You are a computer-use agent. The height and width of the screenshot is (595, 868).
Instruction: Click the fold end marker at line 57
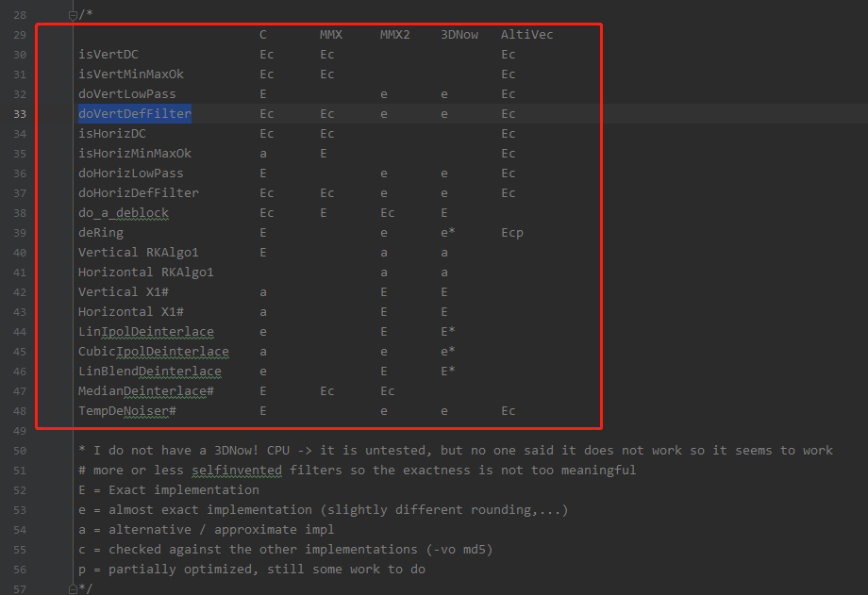coord(74,588)
